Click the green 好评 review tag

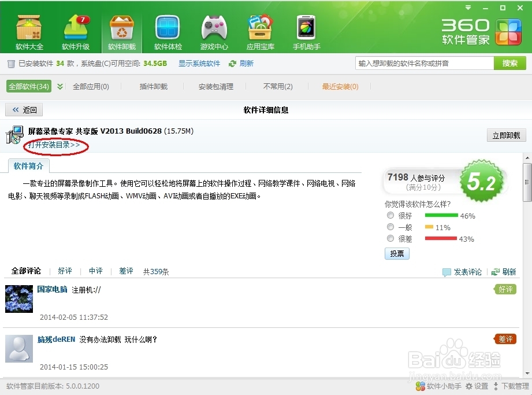(x=505, y=289)
